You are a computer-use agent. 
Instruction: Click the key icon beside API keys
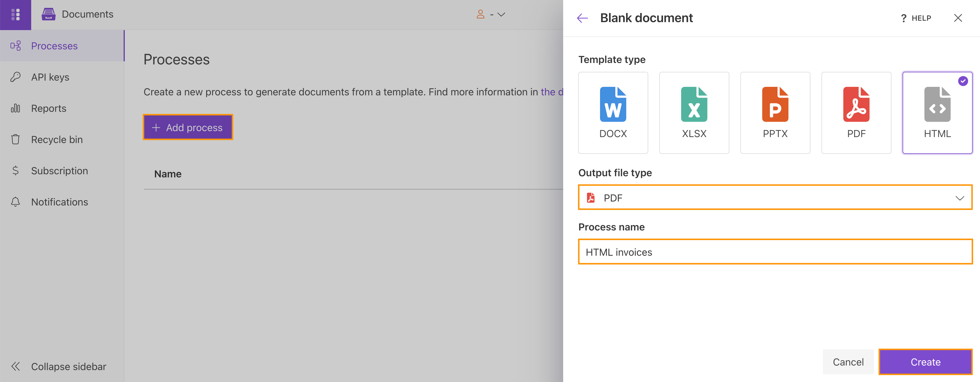(x=15, y=77)
